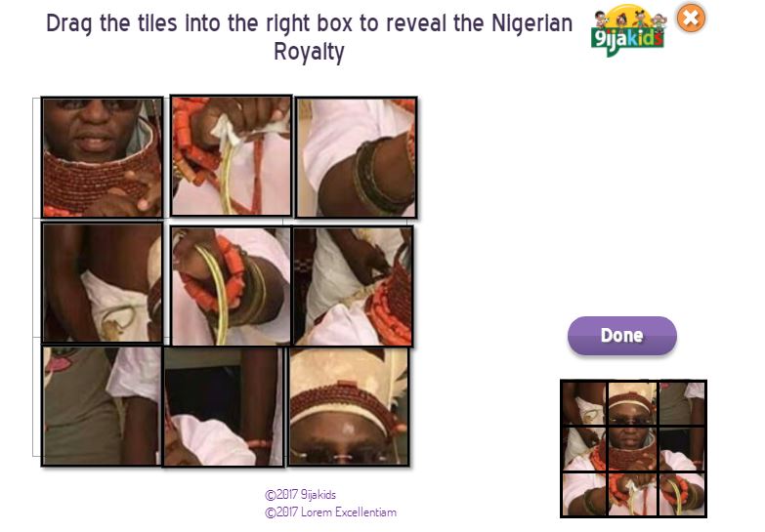The height and width of the screenshot is (532, 765).
Task: Select the tile with coral bead bracelet on wrist
Action: (x=232, y=286)
